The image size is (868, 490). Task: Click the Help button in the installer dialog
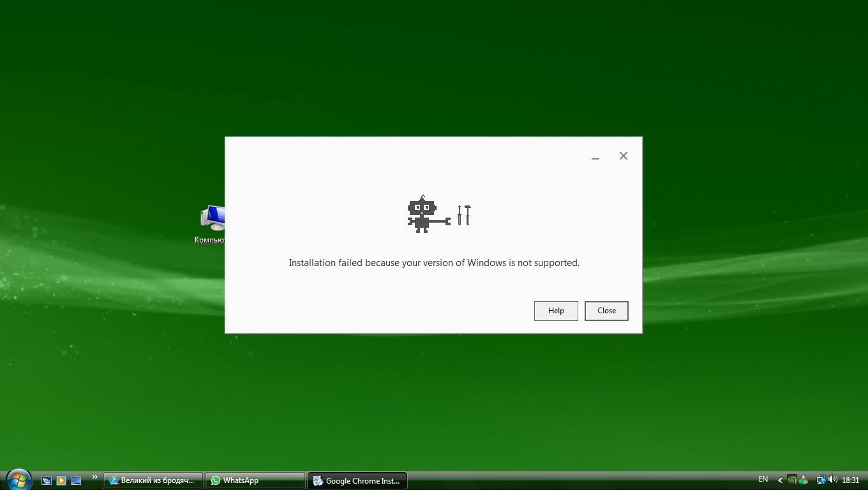556,311
